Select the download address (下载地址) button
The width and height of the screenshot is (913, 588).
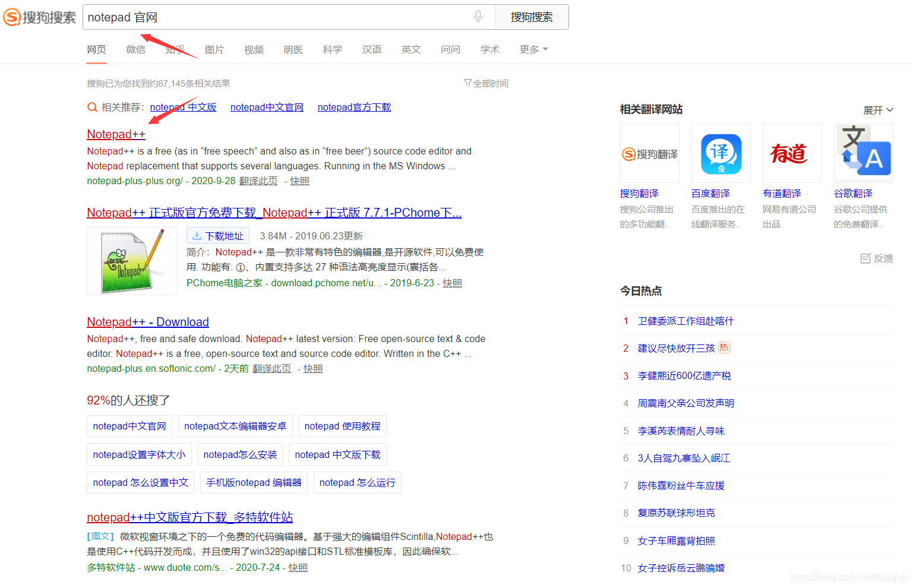218,236
